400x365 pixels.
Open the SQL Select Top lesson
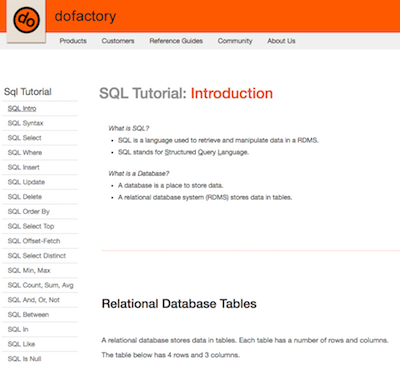point(31,226)
